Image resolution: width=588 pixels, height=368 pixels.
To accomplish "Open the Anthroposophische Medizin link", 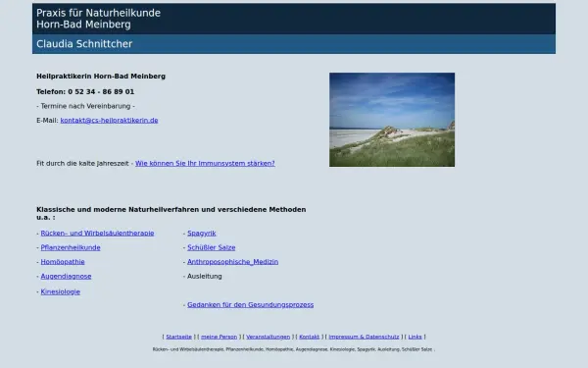I will [x=233, y=262].
